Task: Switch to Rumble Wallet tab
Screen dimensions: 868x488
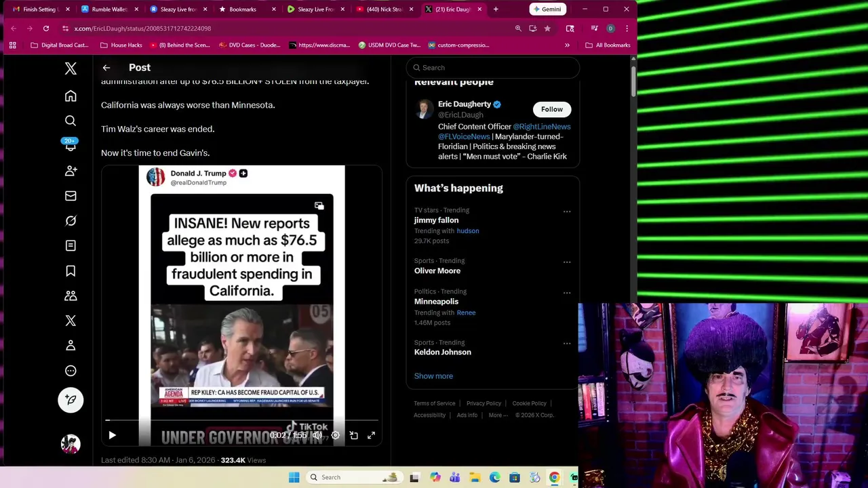Action: 109,9
